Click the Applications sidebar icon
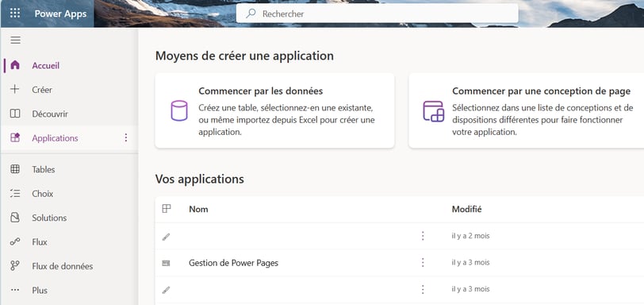Screen dimensions: 644x305 pyautogui.click(x=15, y=137)
